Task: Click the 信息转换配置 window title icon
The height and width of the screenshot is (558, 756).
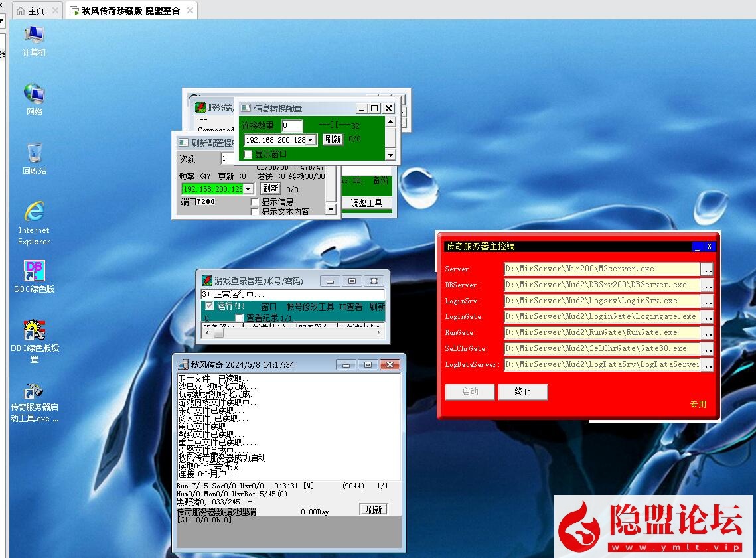Action: point(246,108)
